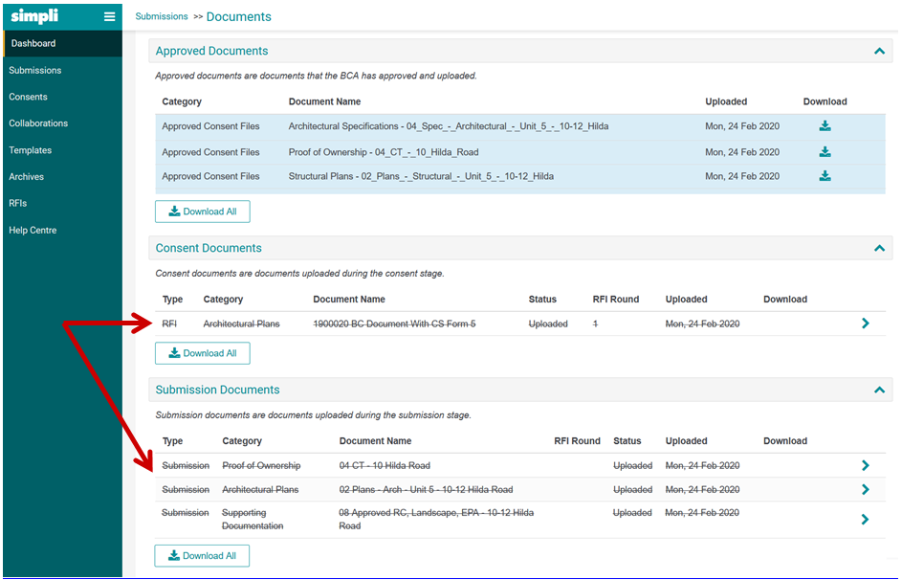Open Consents in the sidebar
Screen dimensions: 924x580
28,97
